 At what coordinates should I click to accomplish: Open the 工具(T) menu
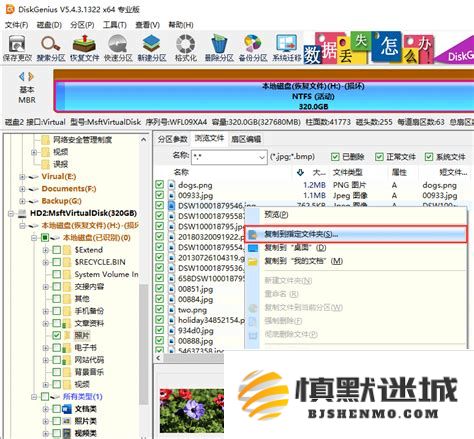click(x=115, y=25)
